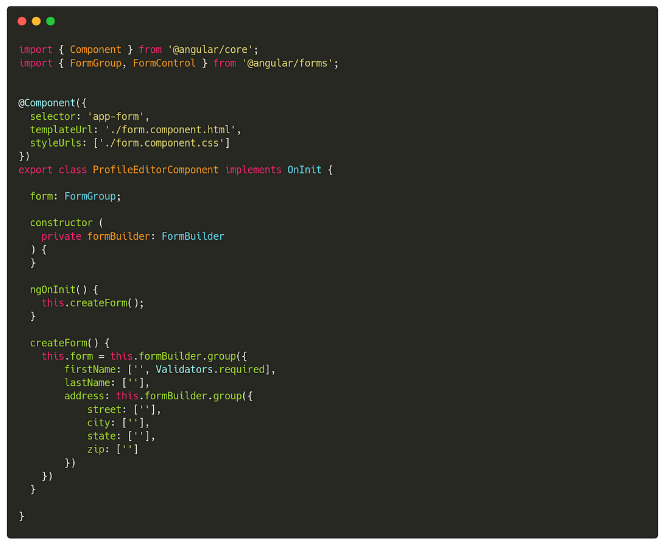Click the '@angular/core' import path
This screenshot has height=546, width=664.
click(213, 50)
